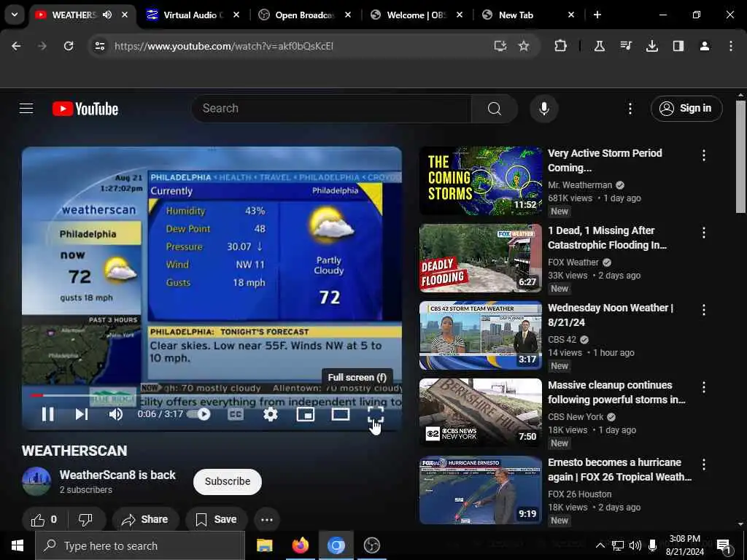Open browser downloads

coord(652,46)
